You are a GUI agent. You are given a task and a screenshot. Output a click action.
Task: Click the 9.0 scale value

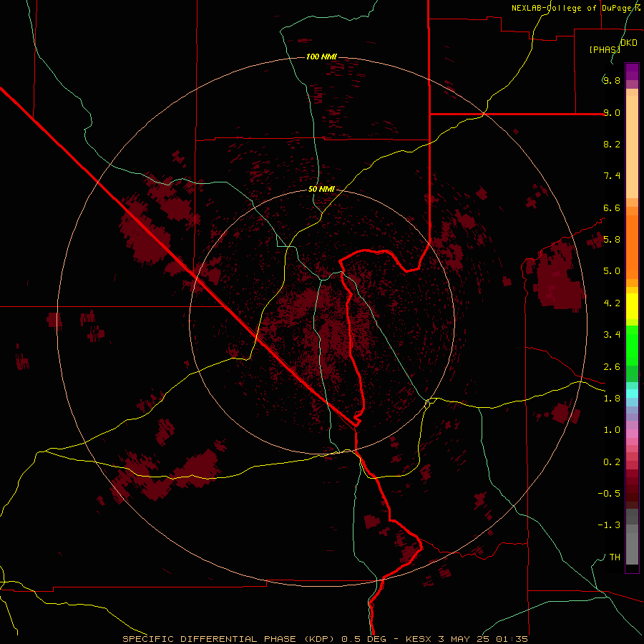[x=612, y=112]
